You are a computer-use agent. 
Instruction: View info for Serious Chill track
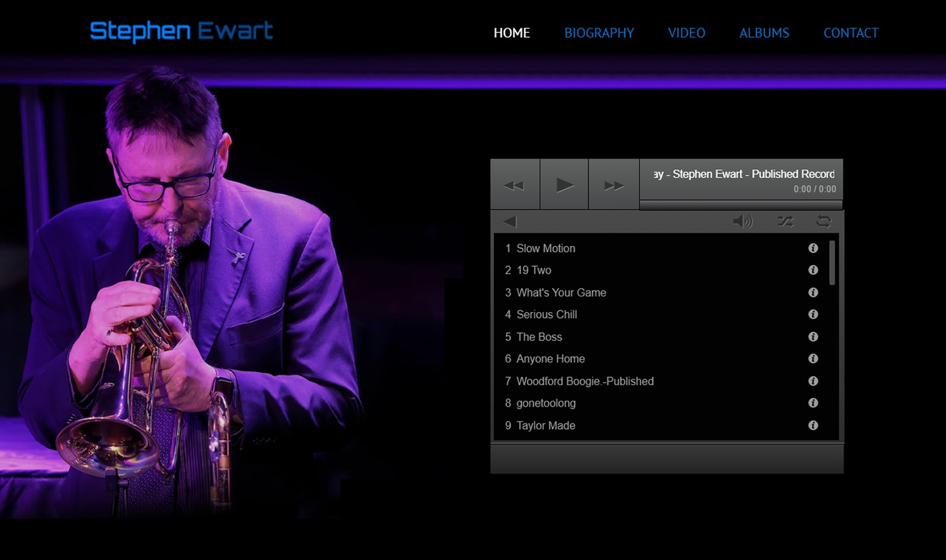(813, 315)
